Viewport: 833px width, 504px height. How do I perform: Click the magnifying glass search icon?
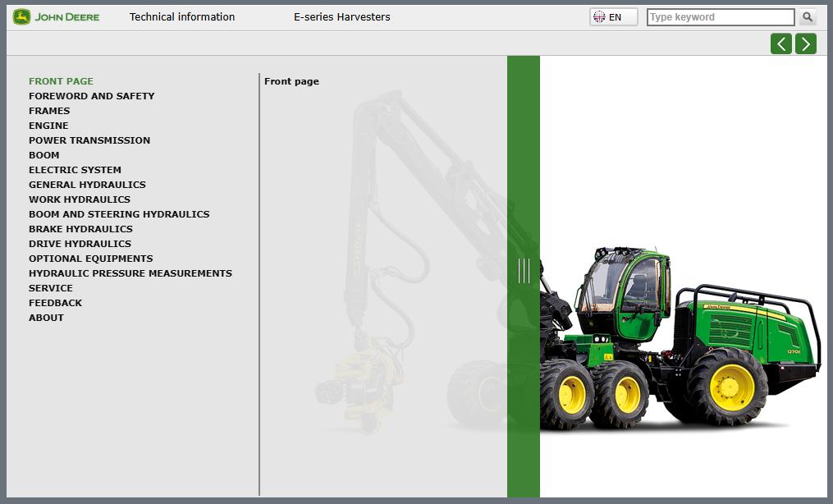pos(807,16)
